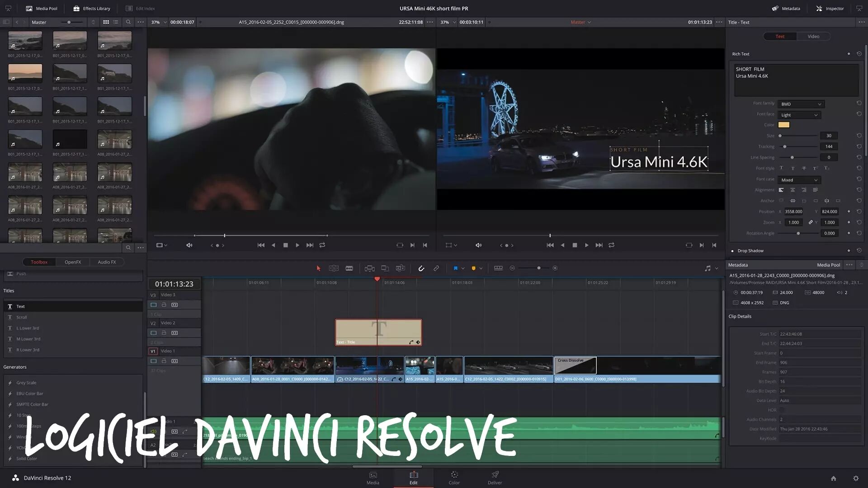The width and height of the screenshot is (868, 488).
Task: Toggle Video 1 auto select icon
Action: click(x=175, y=361)
